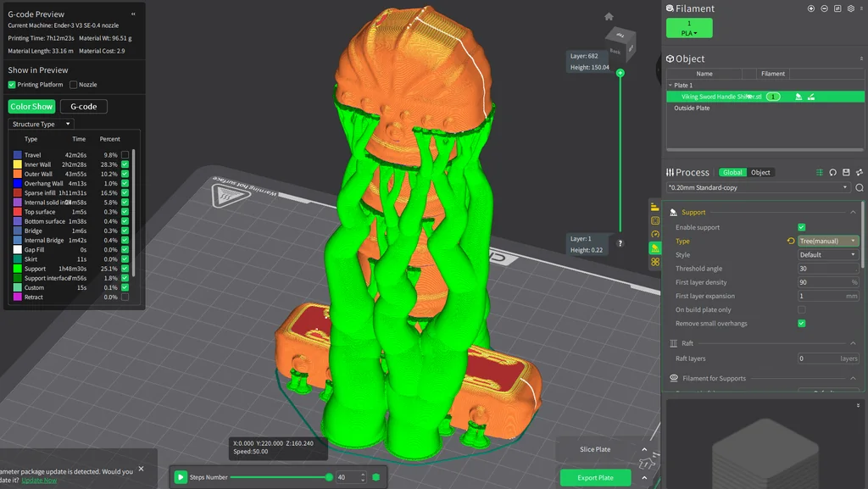Add a new filament with plus icon

[x=811, y=8]
